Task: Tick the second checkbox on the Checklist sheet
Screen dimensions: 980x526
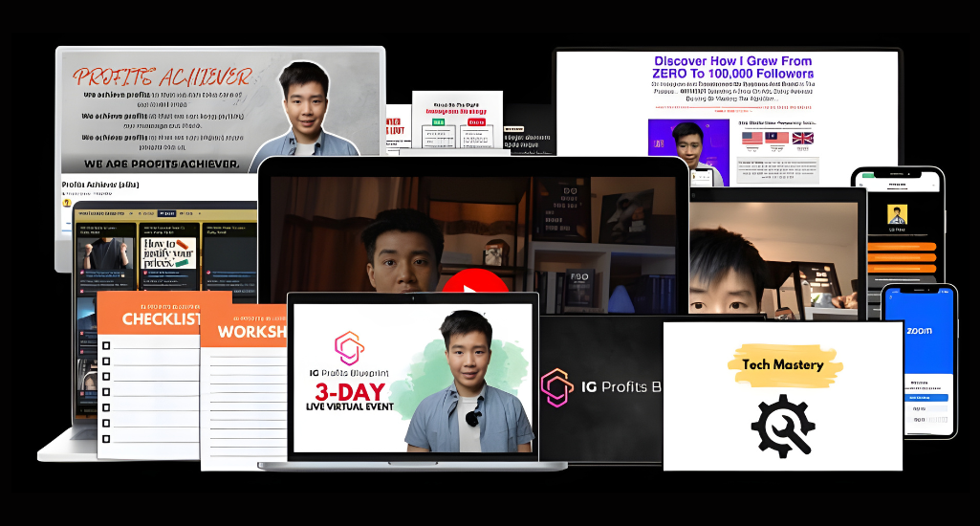Action: pos(106,361)
